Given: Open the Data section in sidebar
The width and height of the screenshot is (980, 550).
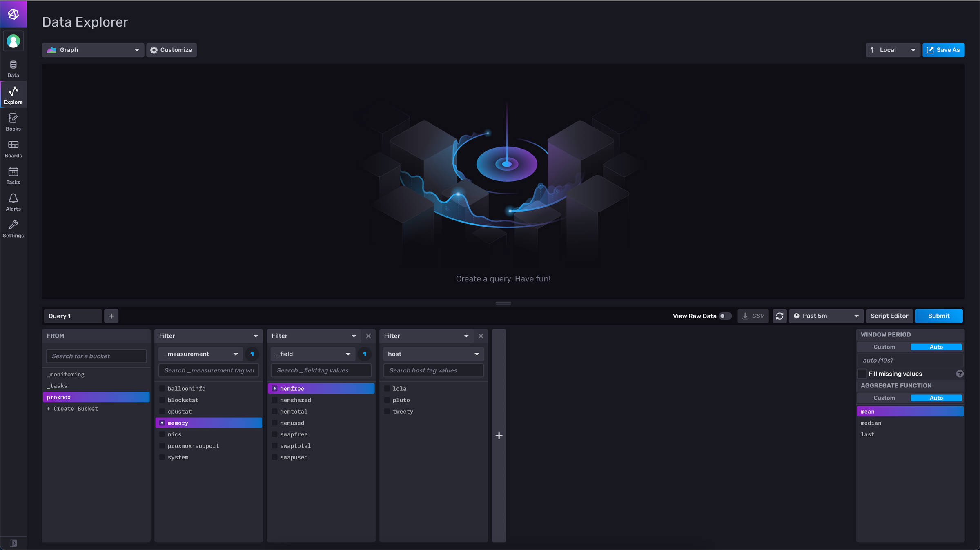Looking at the screenshot, I should click(x=13, y=69).
